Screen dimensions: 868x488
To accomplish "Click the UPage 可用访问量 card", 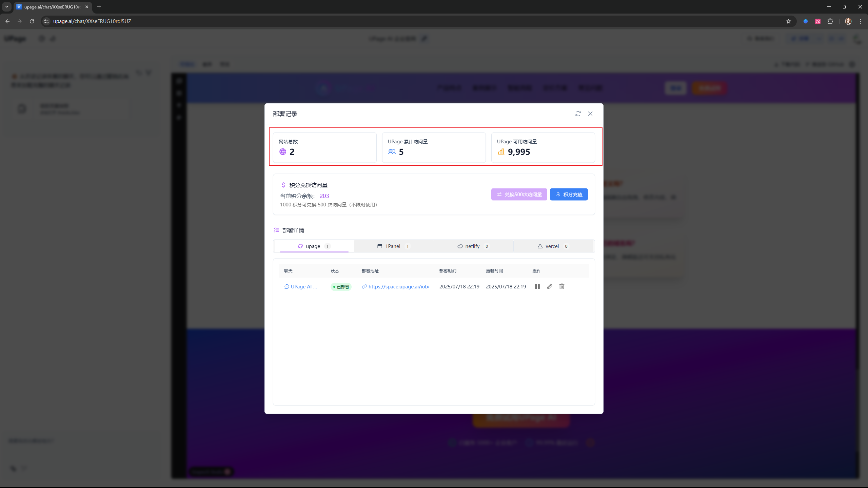I will tap(543, 148).
